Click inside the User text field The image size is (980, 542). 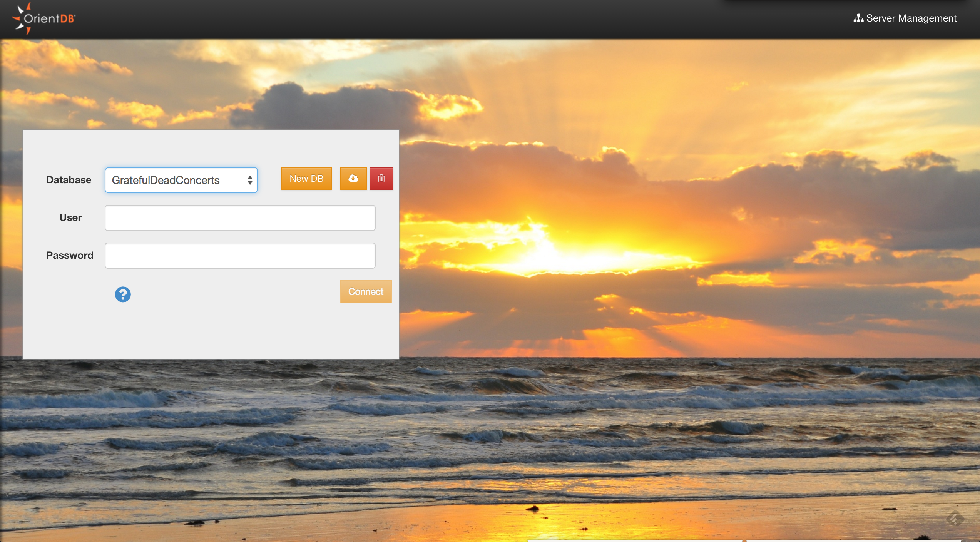point(239,217)
